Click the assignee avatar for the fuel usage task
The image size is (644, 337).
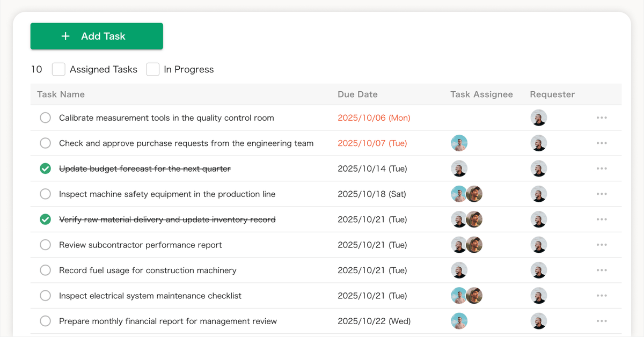[459, 270]
